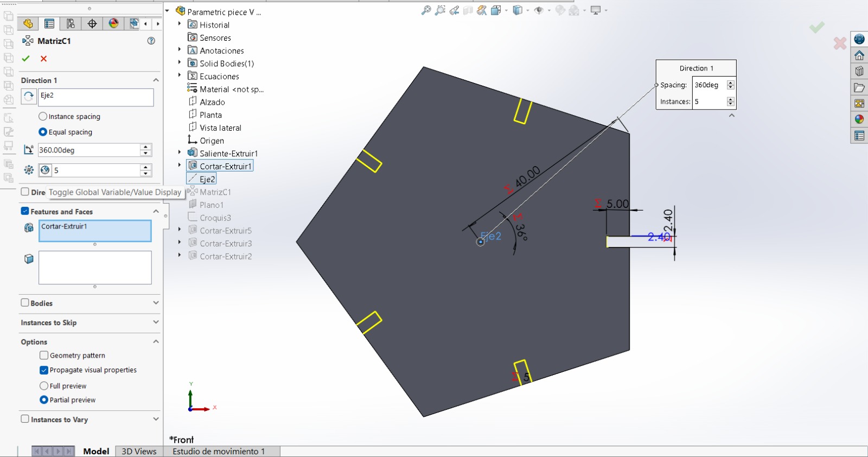Open the Appearances task pane tab
The image size is (868, 457).
[859, 119]
